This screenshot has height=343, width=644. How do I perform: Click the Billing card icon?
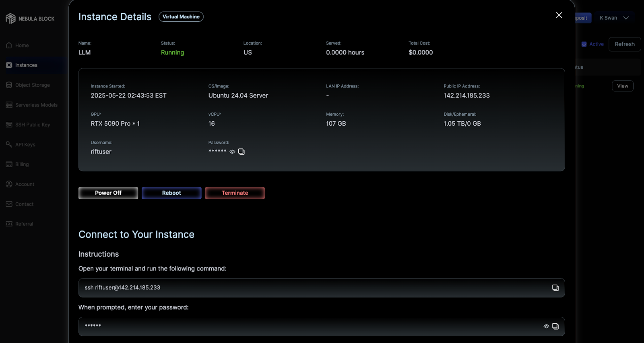(9, 164)
